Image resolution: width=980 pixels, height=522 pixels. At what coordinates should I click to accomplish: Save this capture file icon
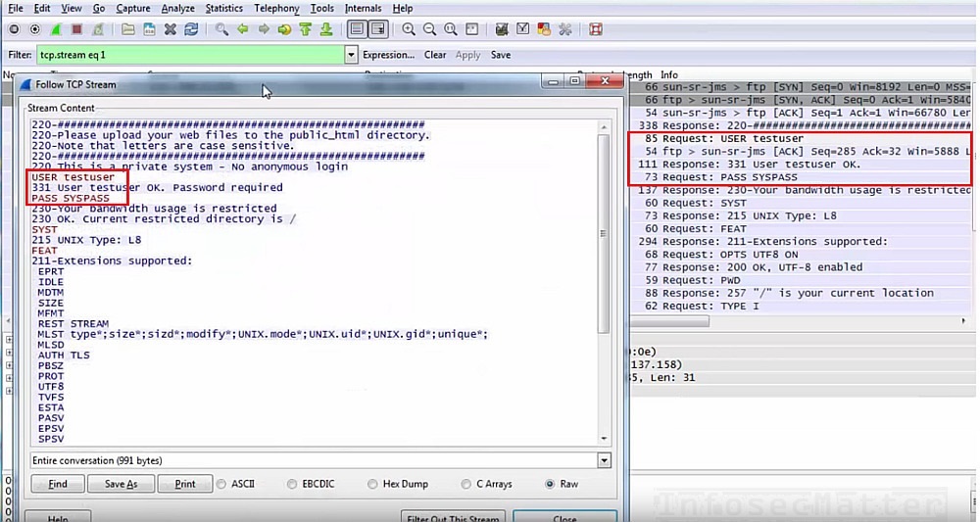point(149,29)
